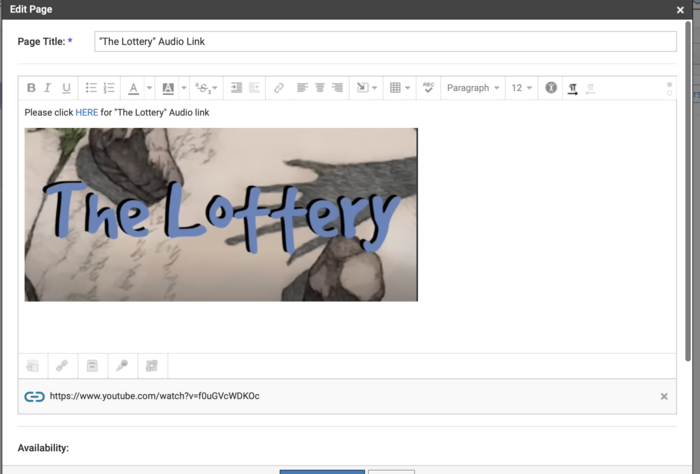Open the font size 12 dropdown
Image resolution: width=700 pixels, height=474 pixels.
(522, 88)
